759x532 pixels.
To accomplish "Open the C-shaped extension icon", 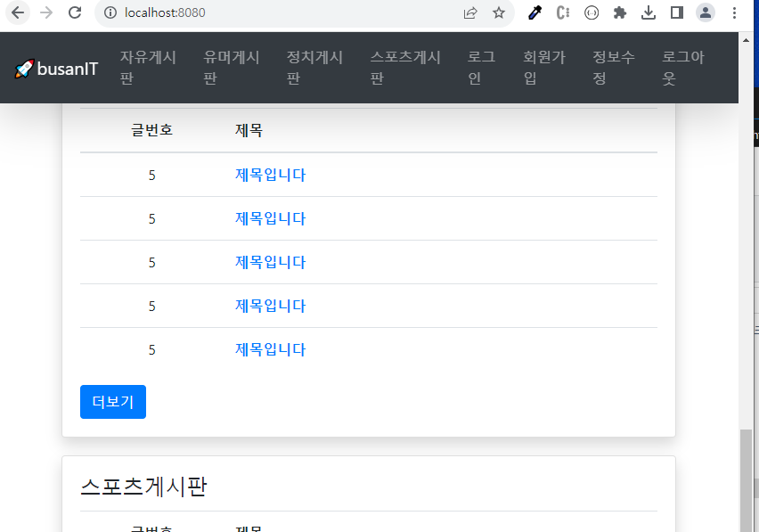I will pyautogui.click(x=563, y=12).
